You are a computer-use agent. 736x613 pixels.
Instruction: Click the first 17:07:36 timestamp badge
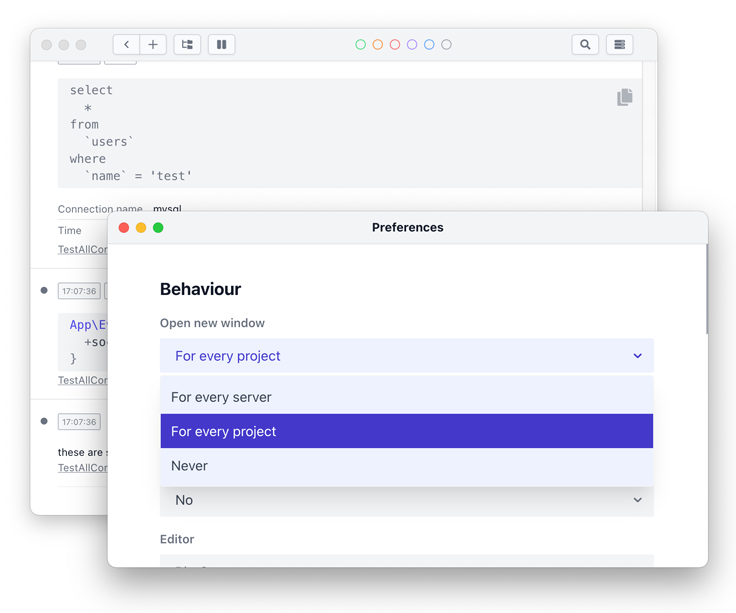(79, 291)
